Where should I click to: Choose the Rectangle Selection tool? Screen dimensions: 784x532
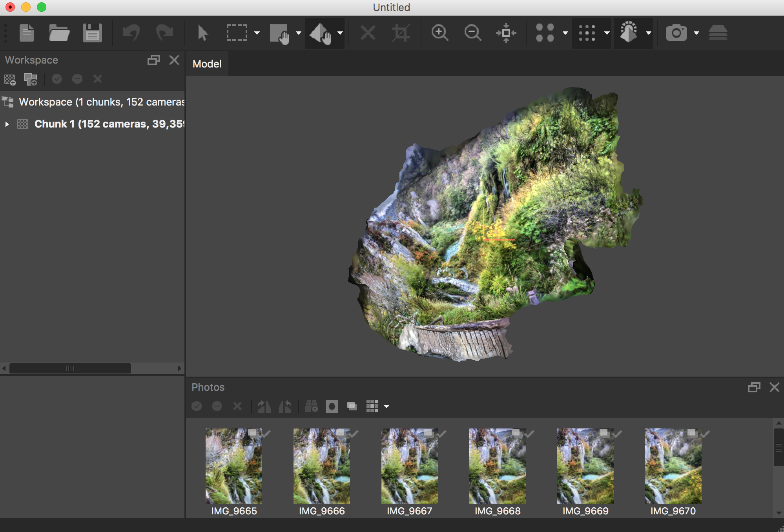coord(237,33)
